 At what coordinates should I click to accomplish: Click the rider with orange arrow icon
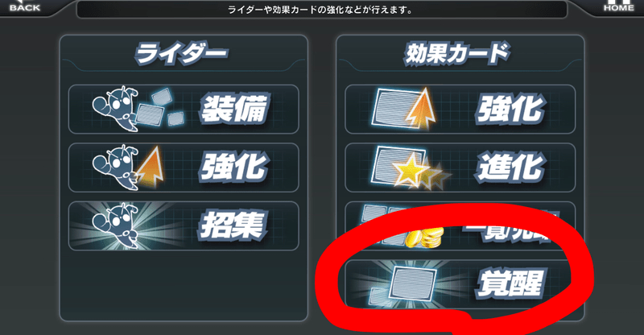pyautogui.click(x=128, y=167)
